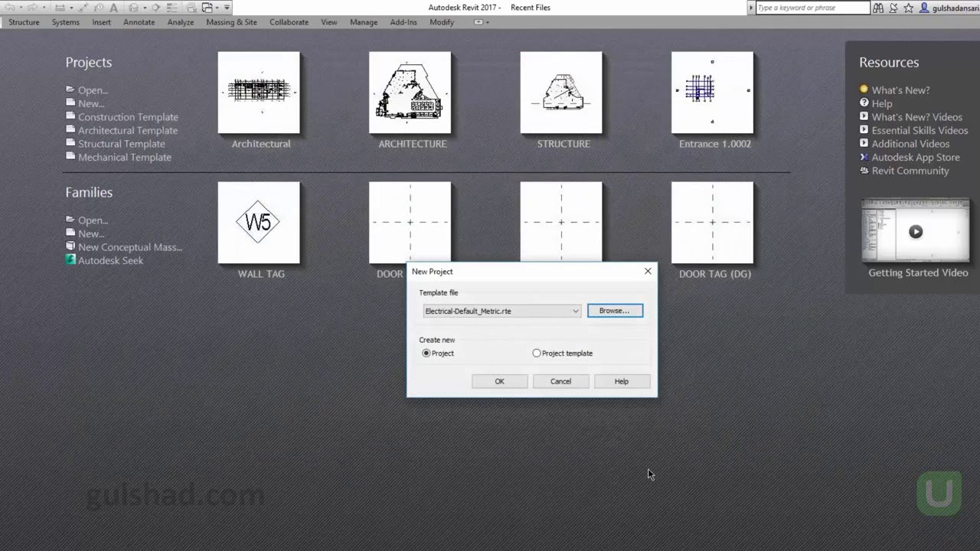Click the Revit Community link

point(910,171)
